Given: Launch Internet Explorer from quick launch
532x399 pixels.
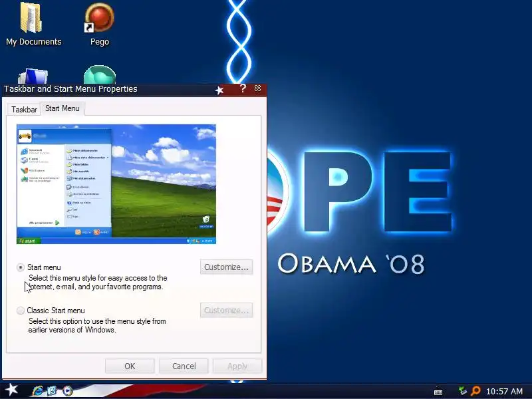Looking at the screenshot, I should point(38,391).
